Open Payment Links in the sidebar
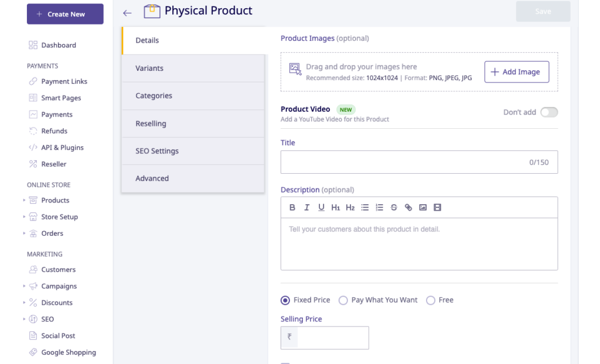The height and width of the screenshot is (364, 600). [x=64, y=81]
